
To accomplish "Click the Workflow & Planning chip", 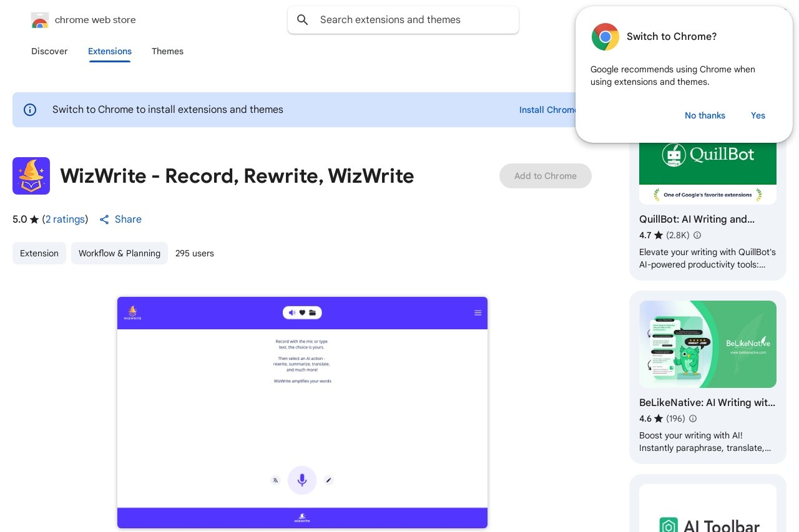I will coord(119,253).
